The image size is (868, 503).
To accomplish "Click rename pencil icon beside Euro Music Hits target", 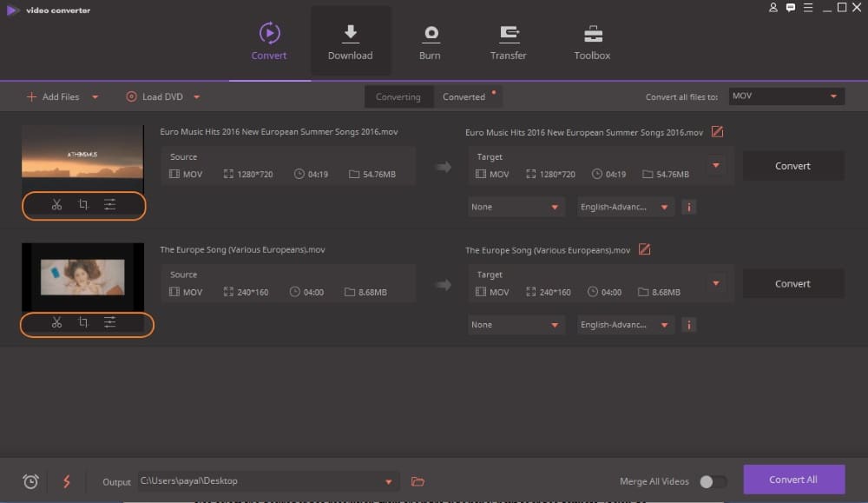I will point(717,132).
